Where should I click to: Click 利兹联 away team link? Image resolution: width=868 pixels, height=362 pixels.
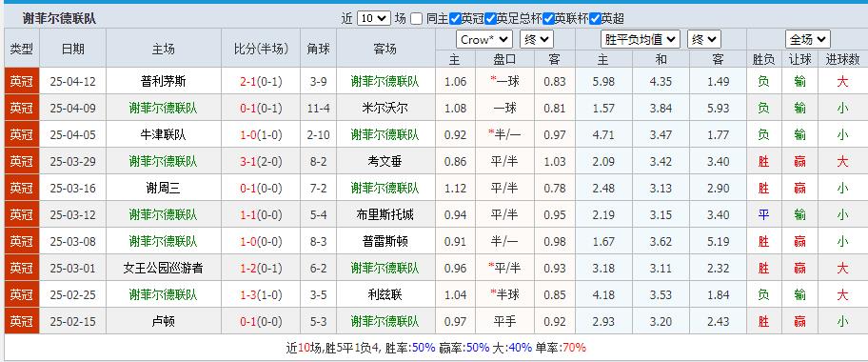[385, 294]
